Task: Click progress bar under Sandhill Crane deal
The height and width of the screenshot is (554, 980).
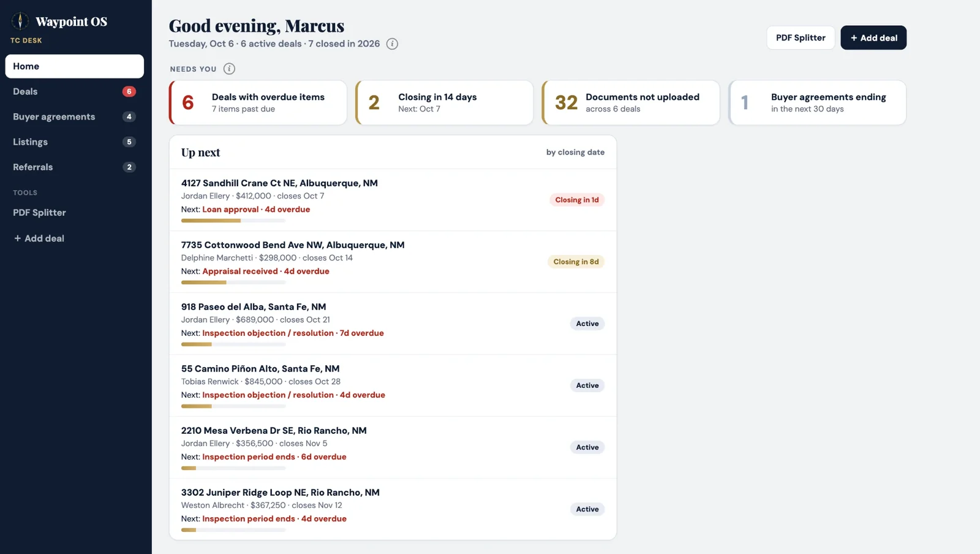Action: 233,221
